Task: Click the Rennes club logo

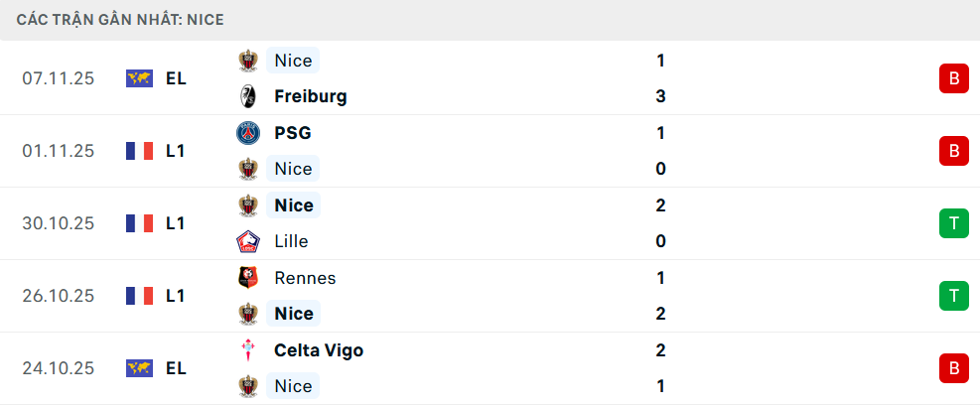Action: 247,278
